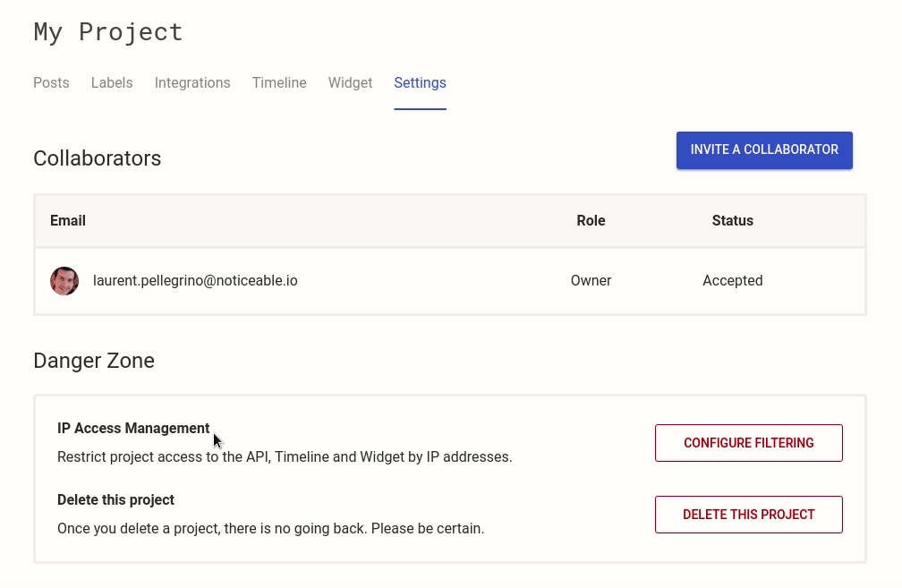Viewport: 902px width, 588px height.
Task: Click the Delete this project label
Action: pos(115,500)
